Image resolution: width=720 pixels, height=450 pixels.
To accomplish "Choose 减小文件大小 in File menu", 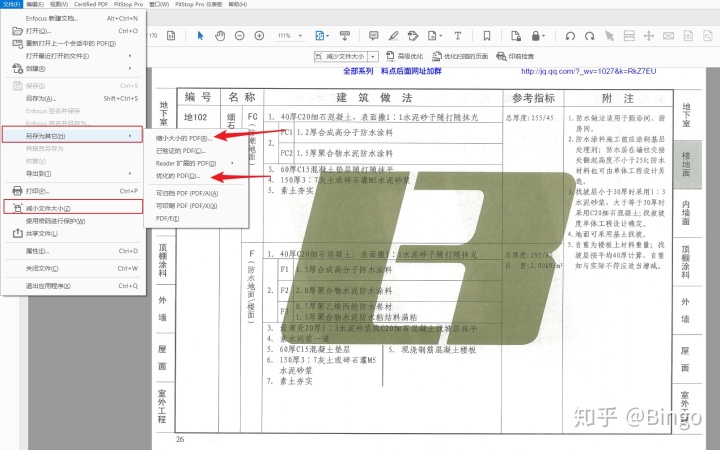I will [x=73, y=208].
